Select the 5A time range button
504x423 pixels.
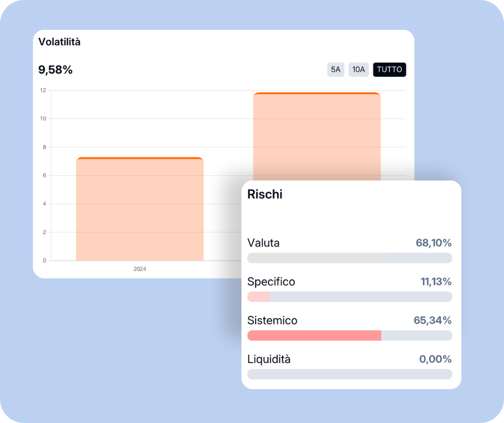click(335, 70)
